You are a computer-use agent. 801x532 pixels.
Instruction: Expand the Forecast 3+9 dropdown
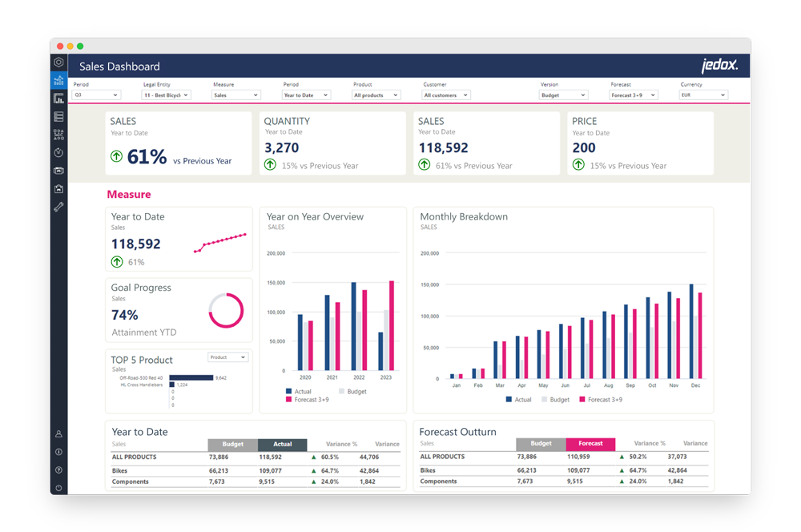pos(633,95)
